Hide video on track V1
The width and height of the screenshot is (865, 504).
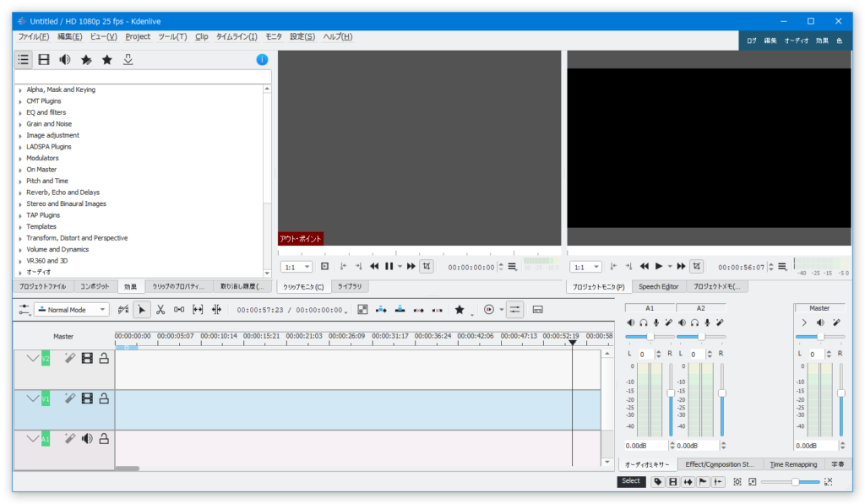point(87,398)
